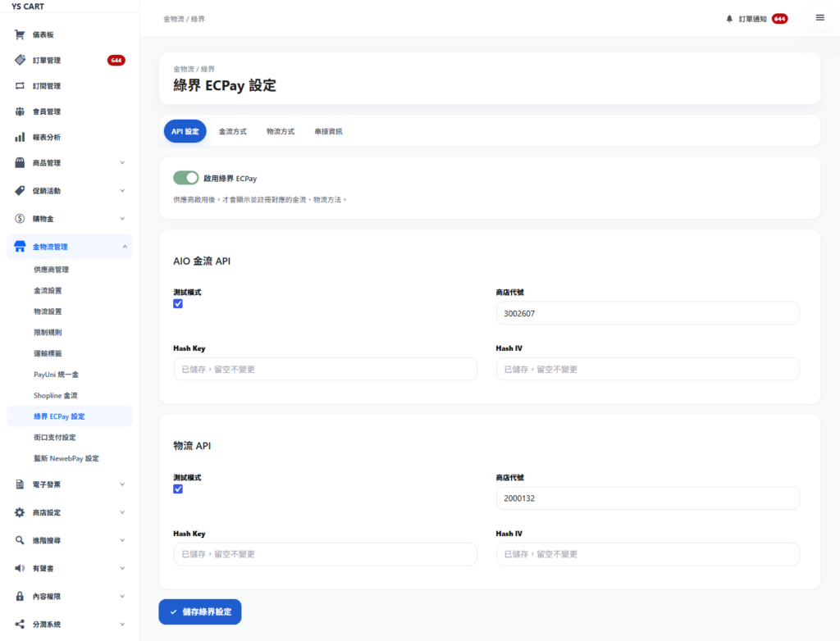Image resolution: width=840 pixels, height=641 pixels.
Task: Switch to the 串接資訊 tab
Action: pos(328,131)
